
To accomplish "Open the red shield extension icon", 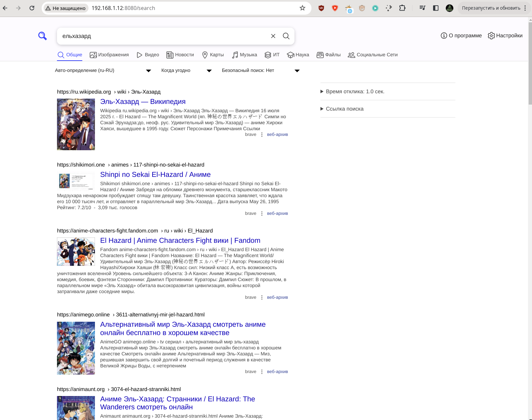I will pyautogui.click(x=335, y=8).
